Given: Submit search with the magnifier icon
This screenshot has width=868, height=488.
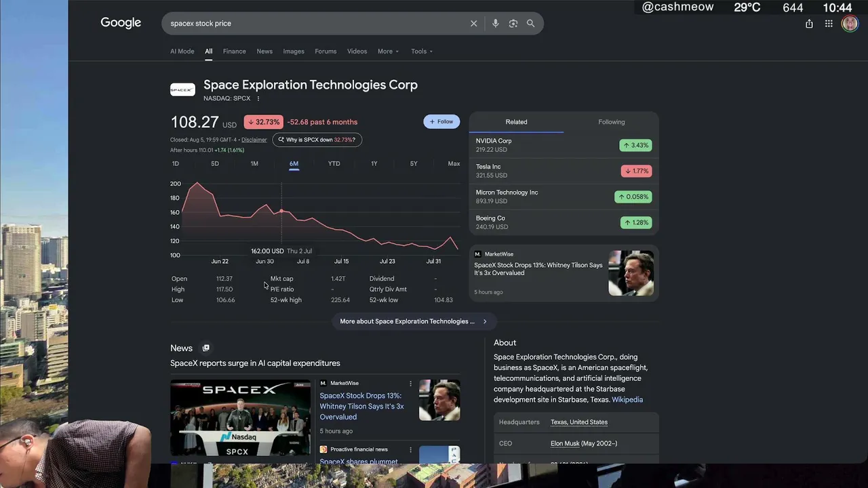Looking at the screenshot, I should pyautogui.click(x=531, y=24).
